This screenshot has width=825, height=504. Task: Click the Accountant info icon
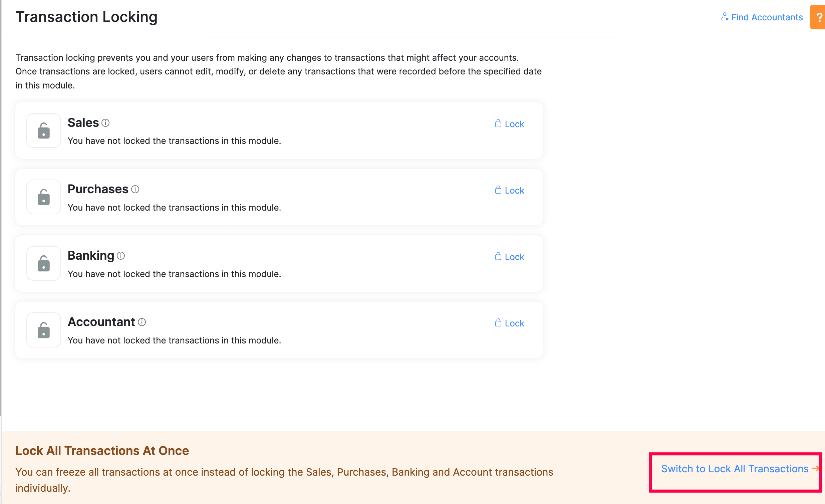pos(142,322)
